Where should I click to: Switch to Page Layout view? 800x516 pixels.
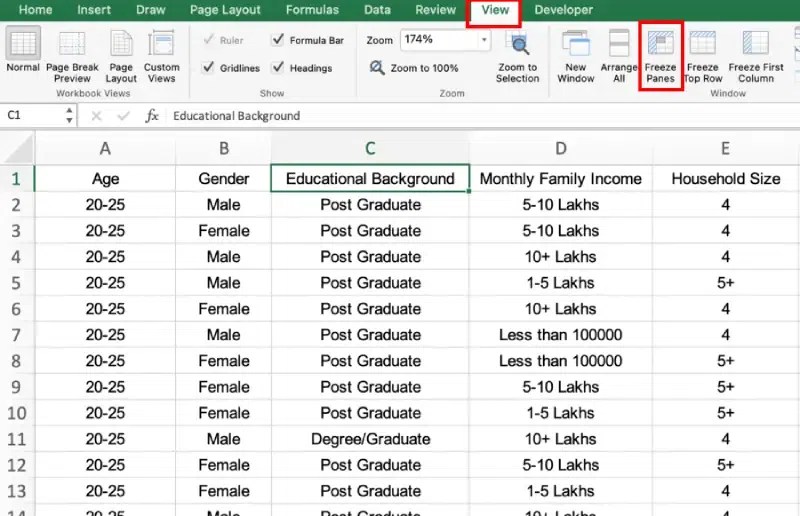(121, 56)
